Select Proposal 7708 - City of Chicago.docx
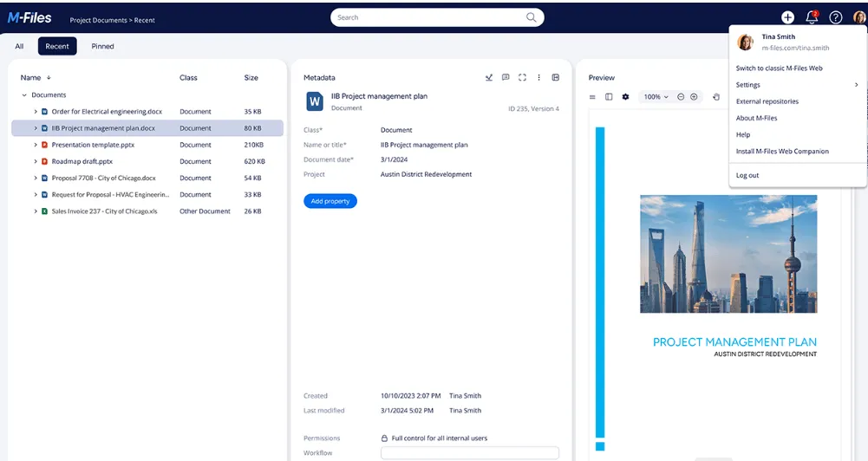 coord(103,178)
